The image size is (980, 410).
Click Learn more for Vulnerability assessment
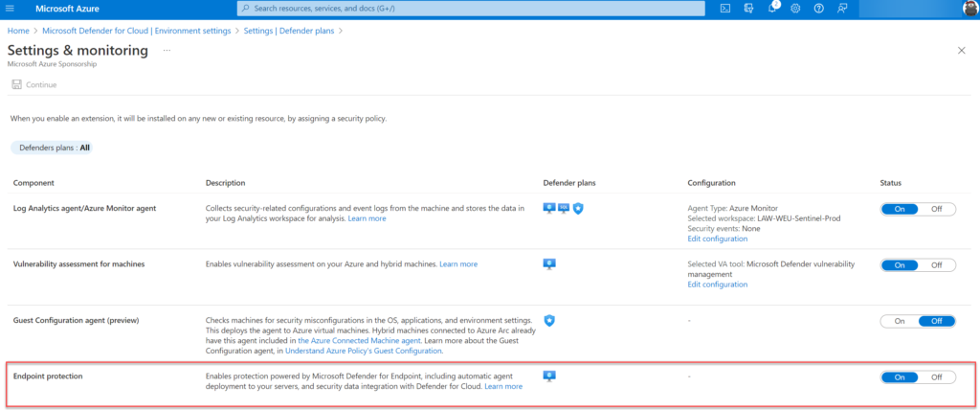[x=458, y=264]
